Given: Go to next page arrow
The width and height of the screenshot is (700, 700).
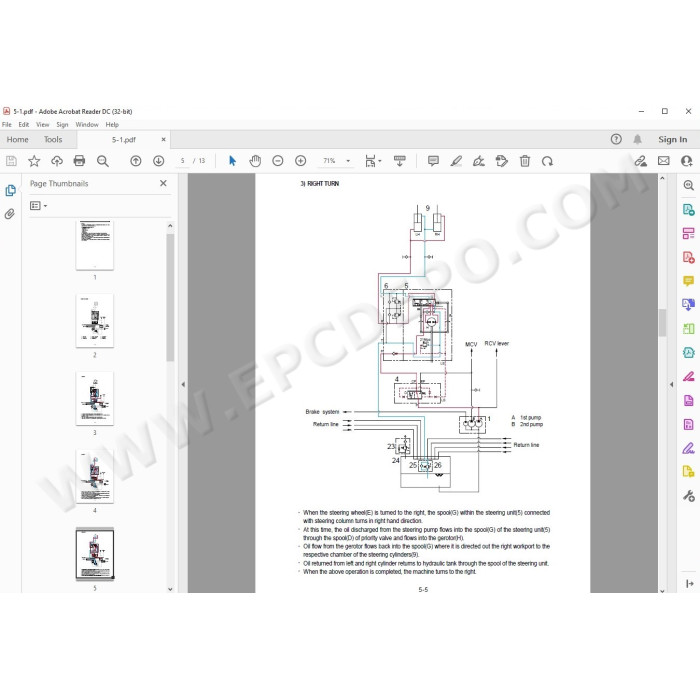Looking at the screenshot, I should tap(158, 161).
